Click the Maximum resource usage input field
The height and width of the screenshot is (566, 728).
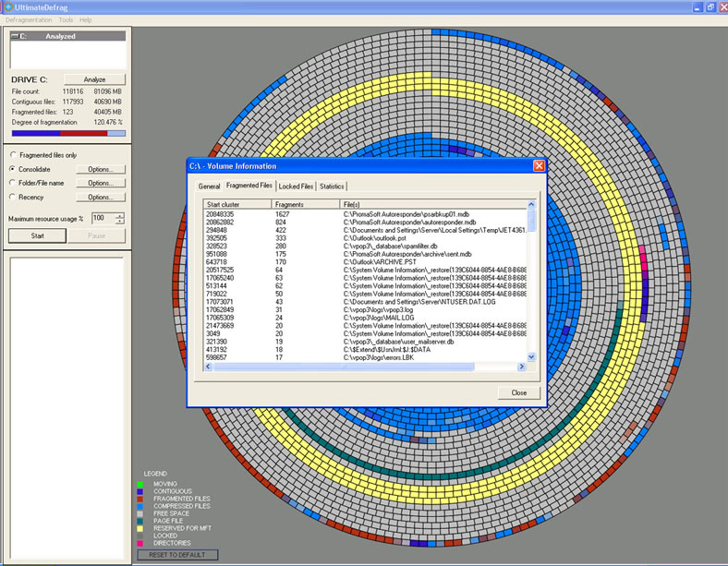(x=103, y=218)
